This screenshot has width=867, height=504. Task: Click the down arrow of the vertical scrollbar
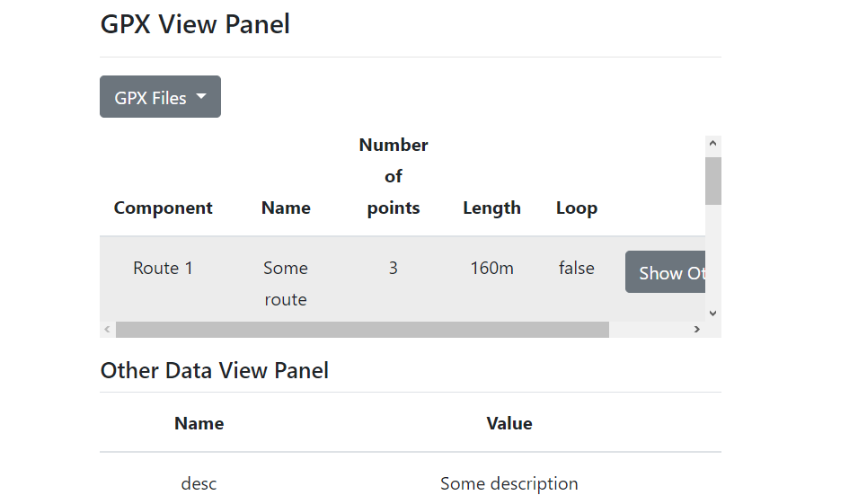coord(712,313)
